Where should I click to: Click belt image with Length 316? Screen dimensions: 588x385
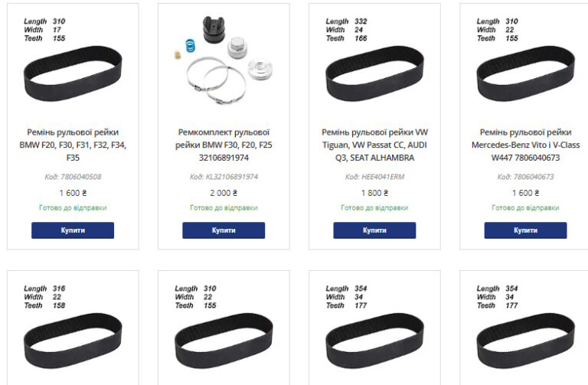pyautogui.click(x=73, y=338)
